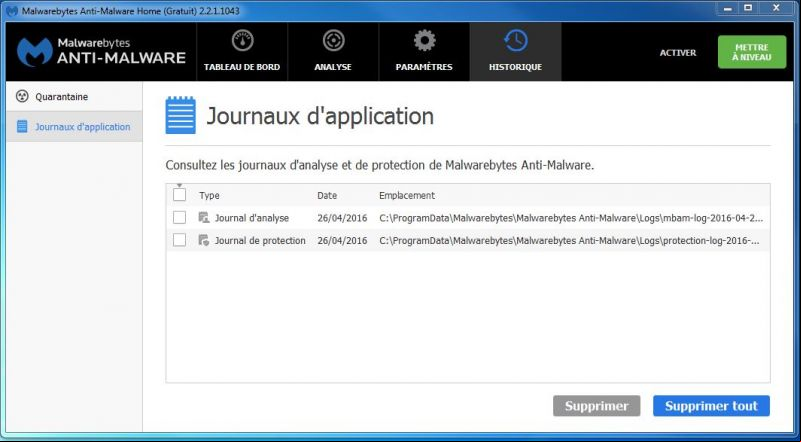The width and height of the screenshot is (801, 442).
Task: Check the select-all checkbox in header
Action: [x=179, y=195]
